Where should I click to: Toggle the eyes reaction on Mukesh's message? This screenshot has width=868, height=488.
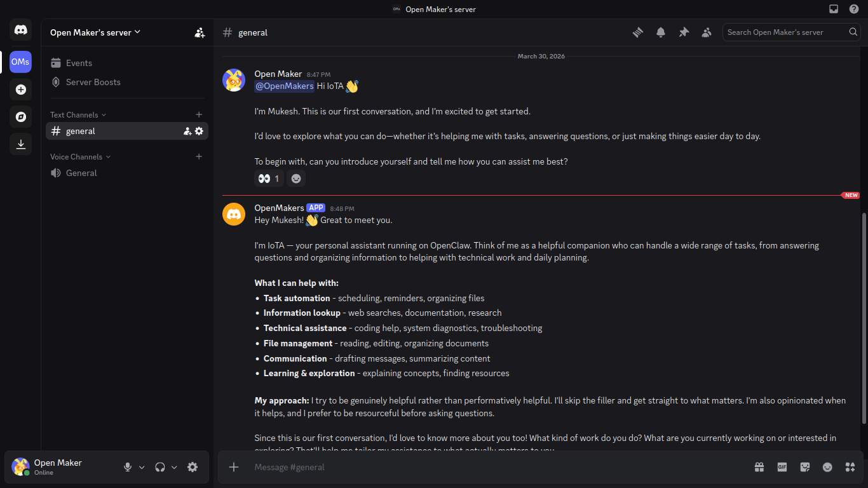pyautogui.click(x=268, y=179)
